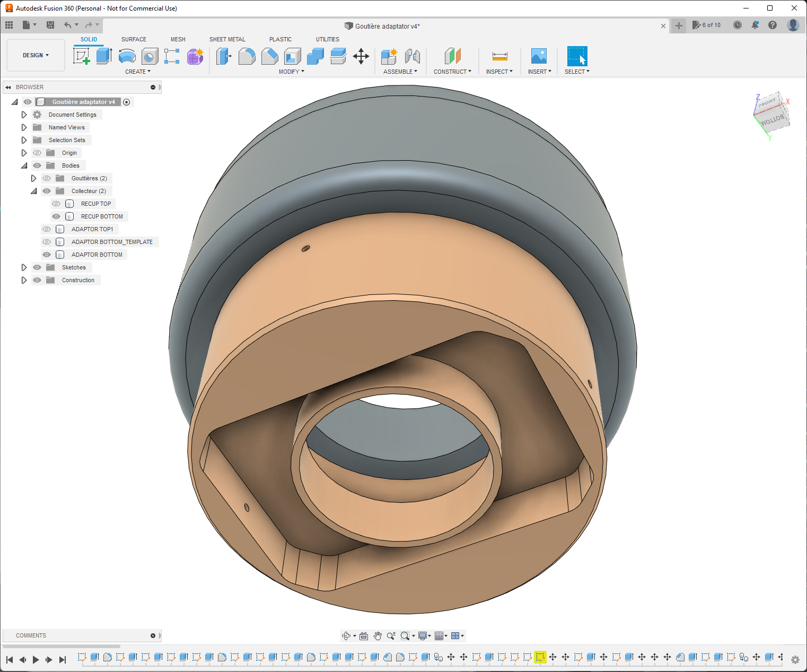
Task: Select the Press Pull tool
Action: [224, 56]
